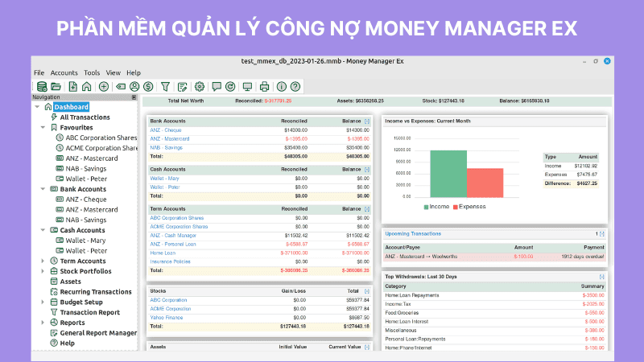Open Wallet - Mary in the Cash Accounts tree

85,241
